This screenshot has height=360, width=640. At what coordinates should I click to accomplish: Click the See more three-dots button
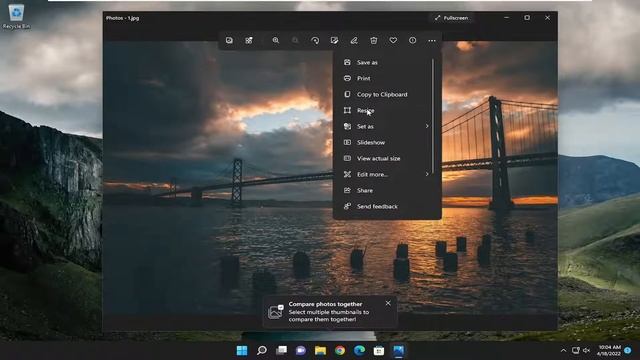pos(432,40)
